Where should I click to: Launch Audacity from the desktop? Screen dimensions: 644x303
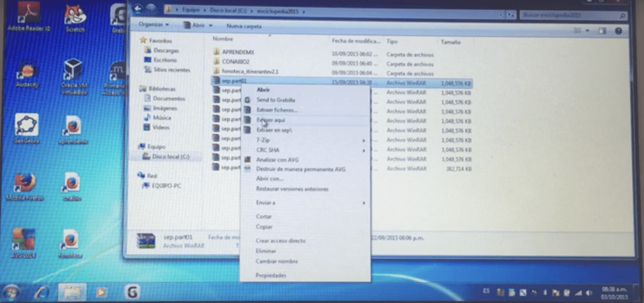[28, 74]
